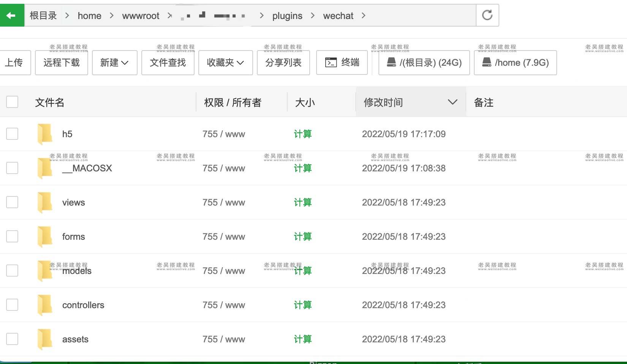Navigate to wwwroot in the breadcrumb

click(x=140, y=16)
